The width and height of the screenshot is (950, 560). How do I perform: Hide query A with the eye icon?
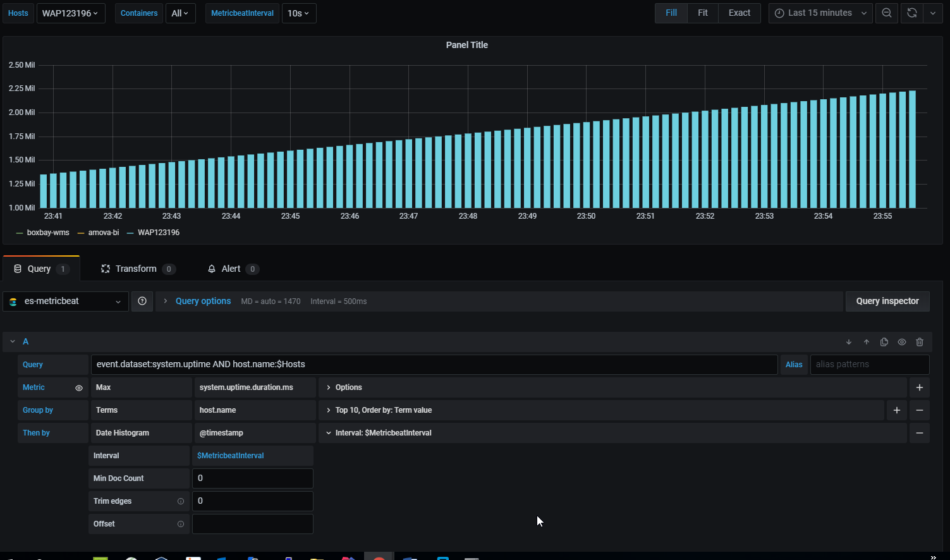[902, 342]
